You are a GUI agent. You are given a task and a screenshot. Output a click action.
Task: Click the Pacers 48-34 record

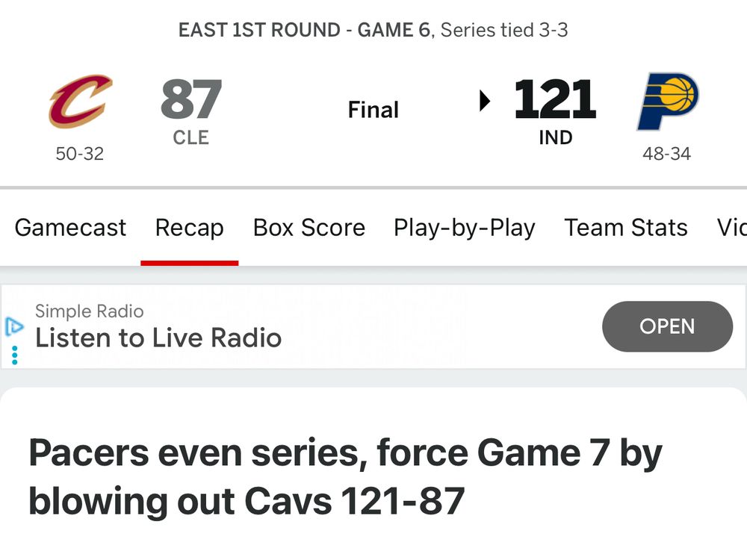point(667,154)
